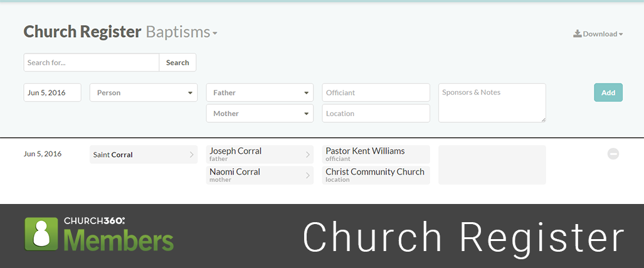The image size is (644, 268).
Task: Click the Sponsors & Notes text area
Action: pyautogui.click(x=492, y=103)
